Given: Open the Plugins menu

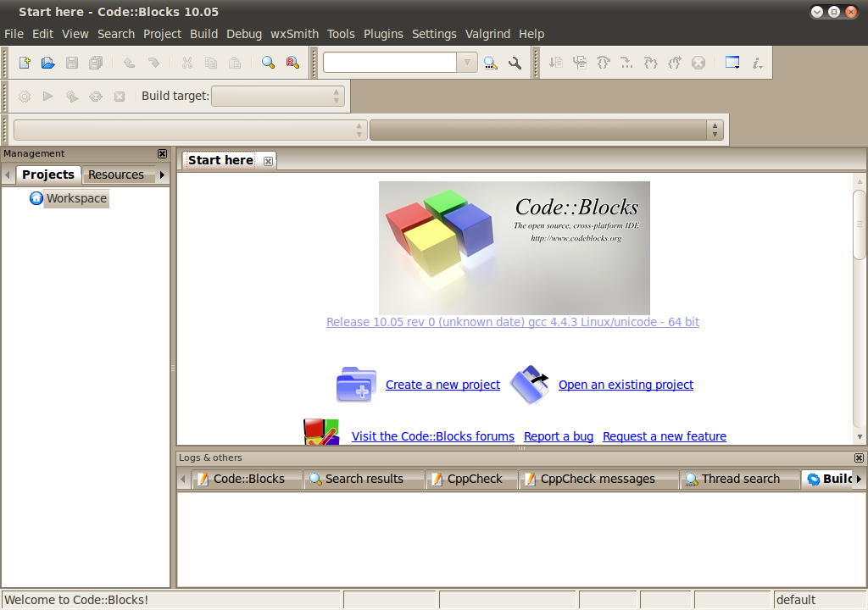Looking at the screenshot, I should click(x=383, y=34).
